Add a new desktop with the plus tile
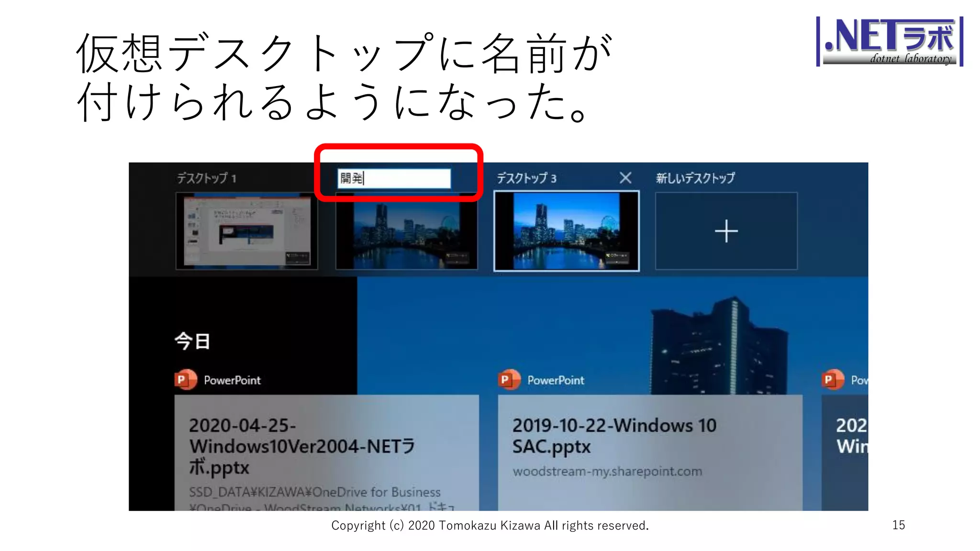980x551 pixels. pos(726,231)
